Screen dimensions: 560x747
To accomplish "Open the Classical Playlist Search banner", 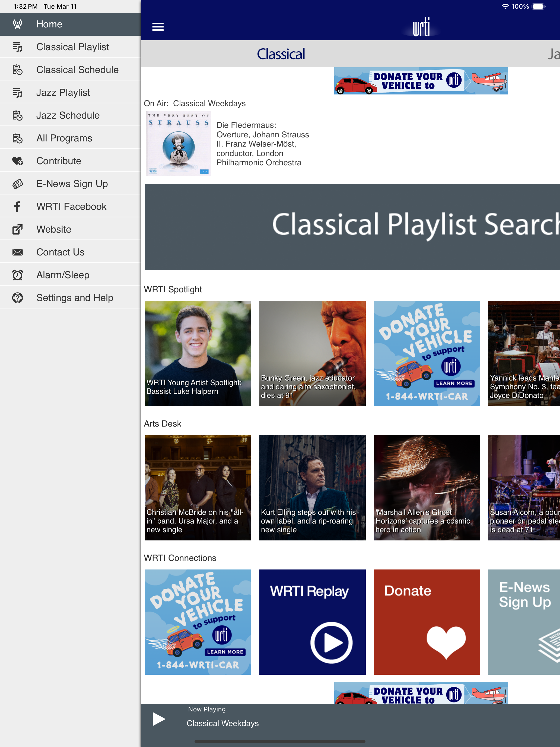I will (352, 227).
